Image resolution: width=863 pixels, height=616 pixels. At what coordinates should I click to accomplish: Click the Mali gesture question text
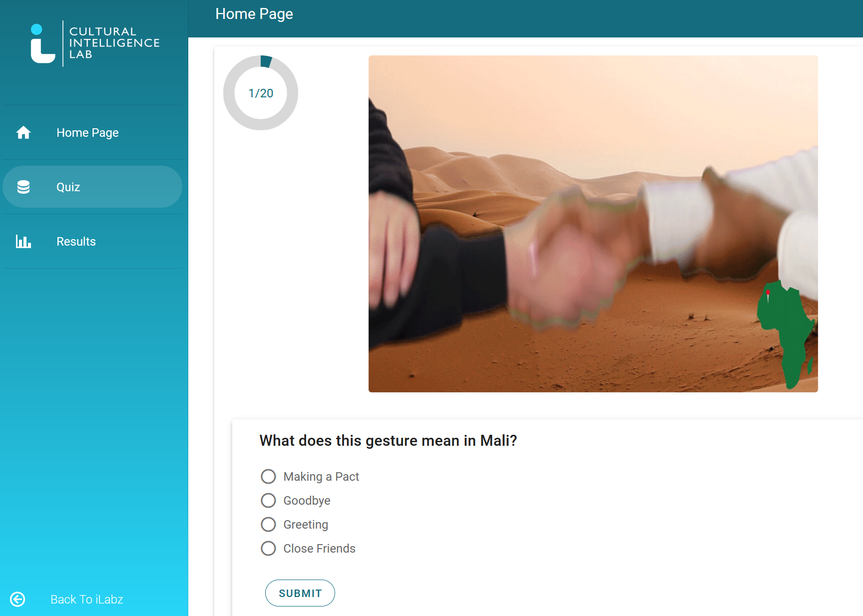pyautogui.click(x=388, y=441)
